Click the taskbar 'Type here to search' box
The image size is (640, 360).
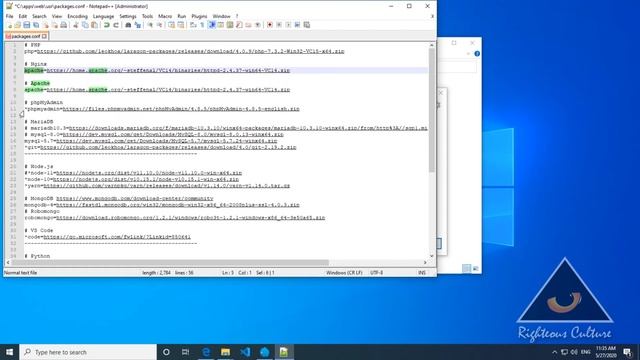(x=88, y=352)
